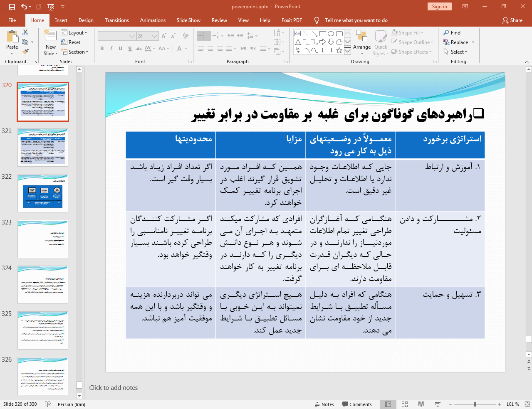This screenshot has width=532, height=409.
Task: Adjust the zoom slider handle
Action: coord(475,404)
